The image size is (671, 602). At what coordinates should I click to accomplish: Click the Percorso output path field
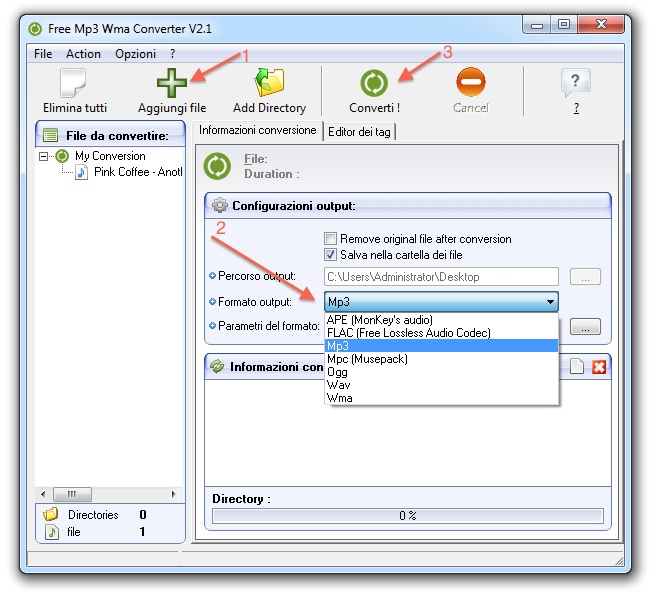[441, 277]
